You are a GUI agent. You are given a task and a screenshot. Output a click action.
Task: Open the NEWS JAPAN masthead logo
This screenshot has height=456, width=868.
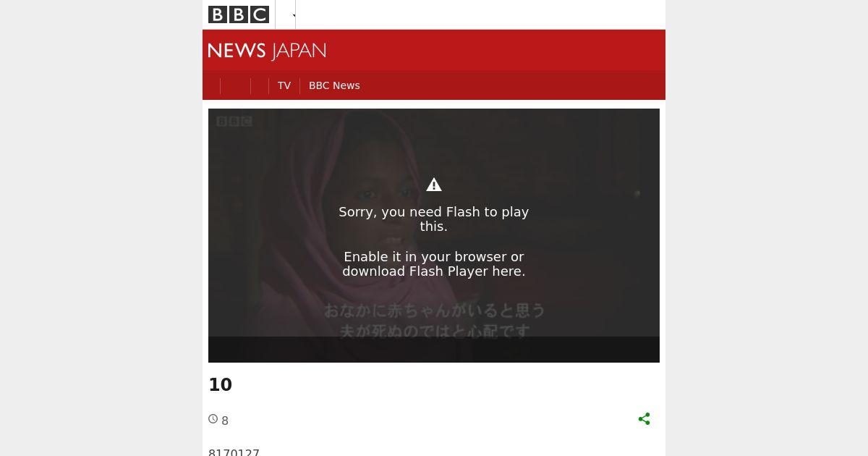(x=267, y=51)
